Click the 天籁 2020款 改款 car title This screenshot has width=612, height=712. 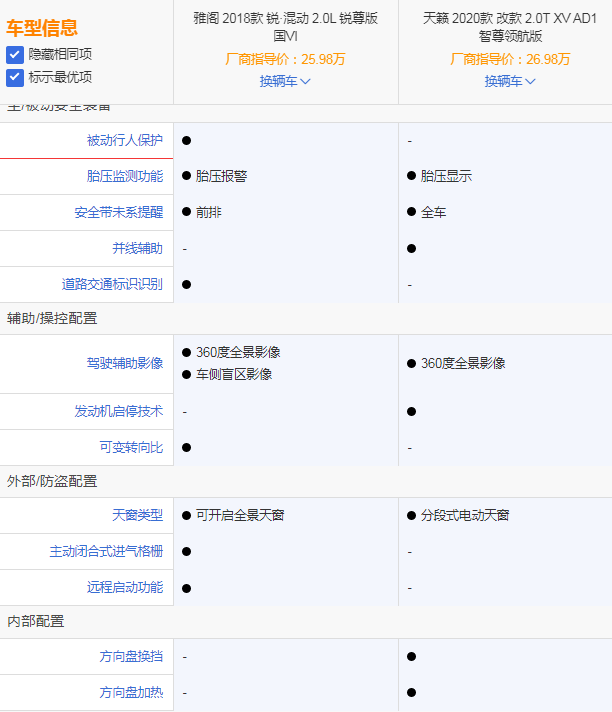tap(510, 27)
